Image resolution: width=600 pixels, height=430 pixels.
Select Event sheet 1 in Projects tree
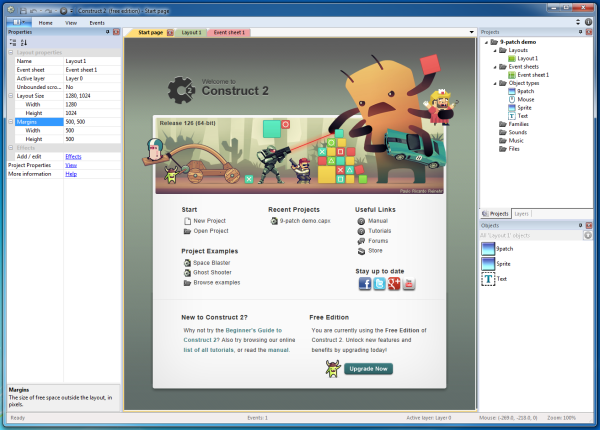tap(528, 75)
